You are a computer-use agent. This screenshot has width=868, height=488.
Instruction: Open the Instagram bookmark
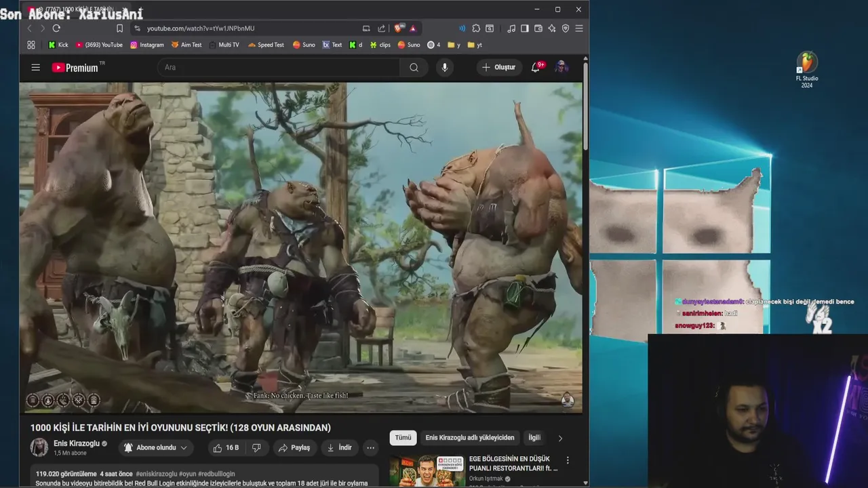[147, 45]
